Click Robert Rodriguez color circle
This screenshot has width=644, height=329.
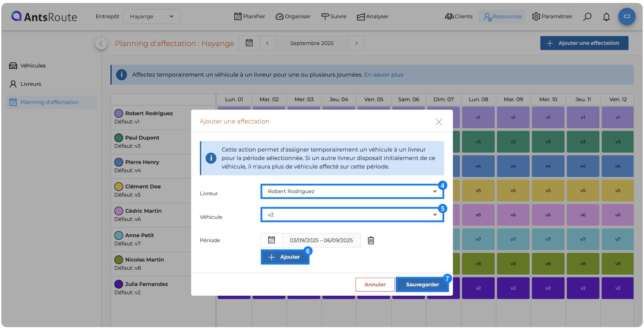[119, 113]
